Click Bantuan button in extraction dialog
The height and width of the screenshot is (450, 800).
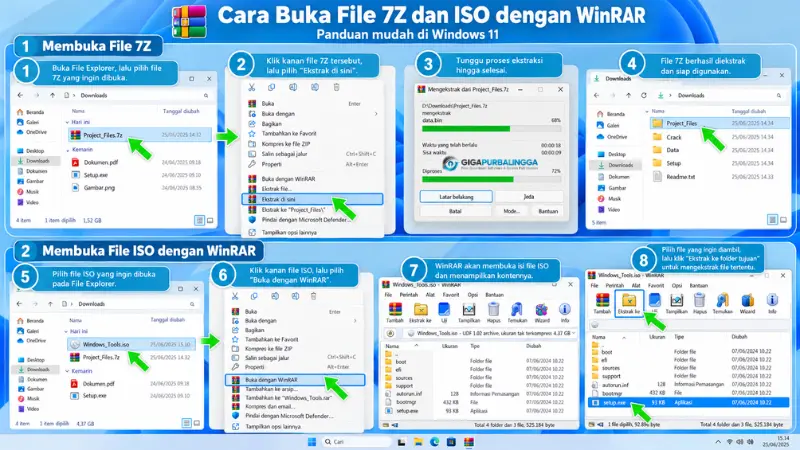(x=548, y=211)
